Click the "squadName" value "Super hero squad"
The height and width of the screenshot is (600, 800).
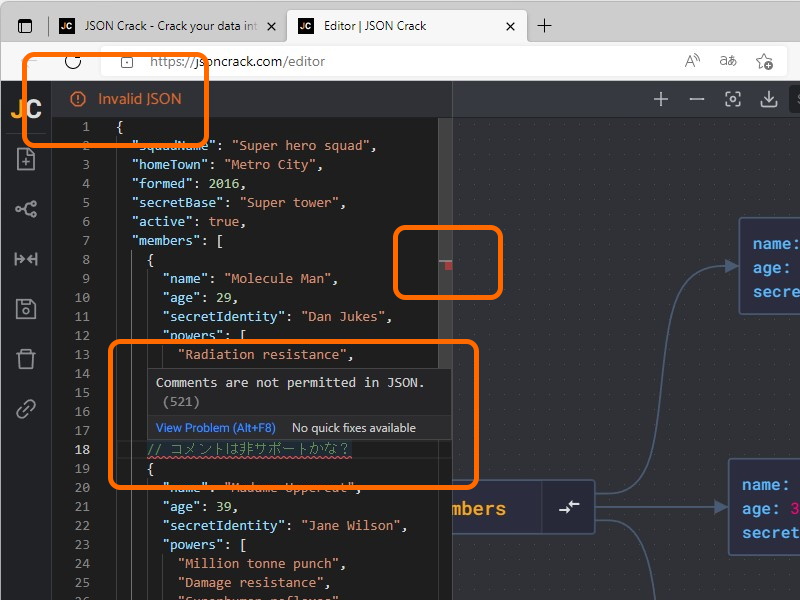click(300, 146)
